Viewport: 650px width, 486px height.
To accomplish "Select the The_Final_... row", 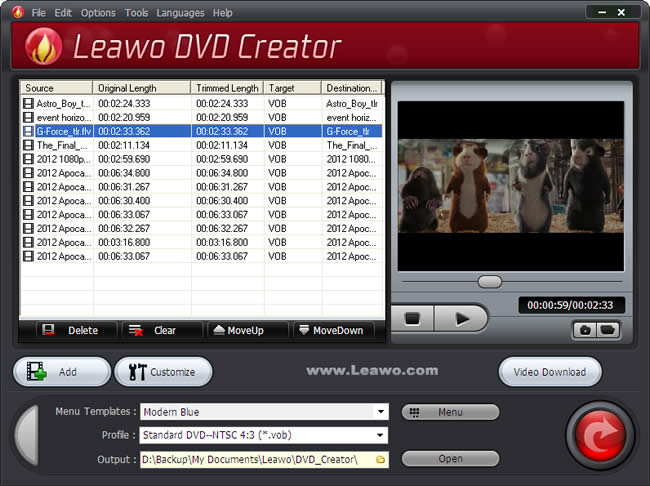I will point(201,145).
